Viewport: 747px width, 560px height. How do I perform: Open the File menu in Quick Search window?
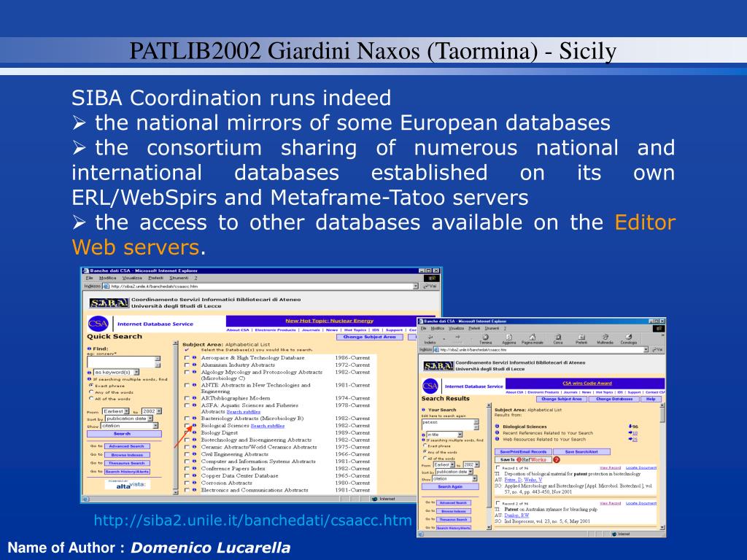(88, 278)
